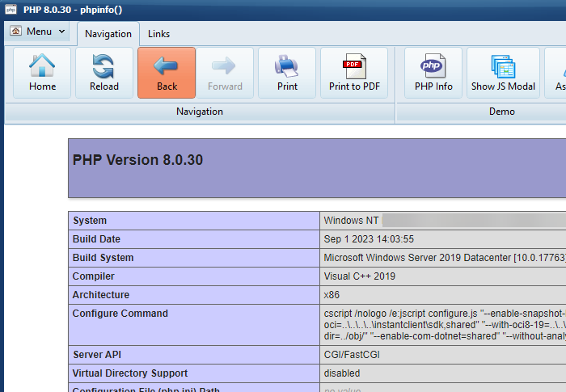The height and width of the screenshot is (392, 566).
Task: Select the Microsoft Windows Server 2019 Datacenter value
Action: coord(445,258)
